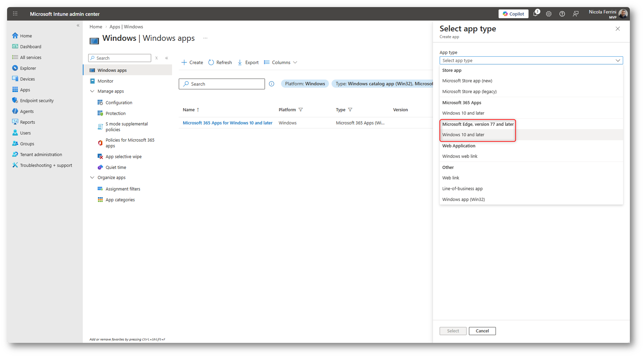
Task: Collapse the Manage apps section
Action: [x=92, y=91]
